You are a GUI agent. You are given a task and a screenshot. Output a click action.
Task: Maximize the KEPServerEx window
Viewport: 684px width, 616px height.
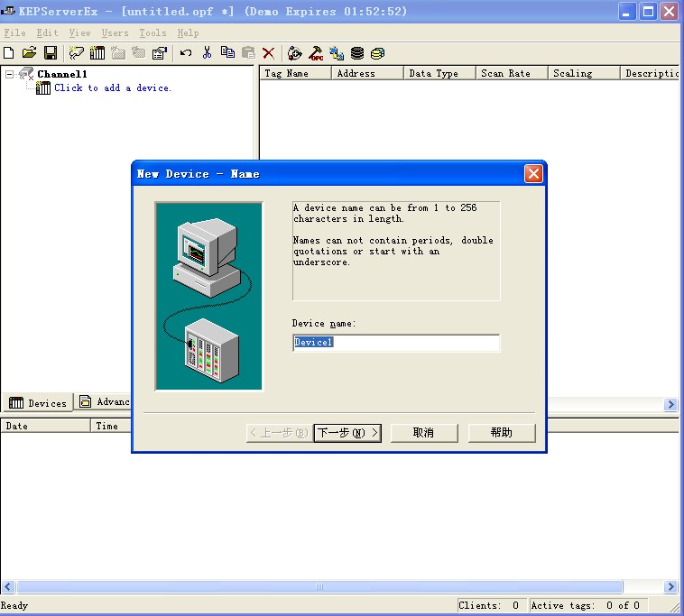tap(648, 12)
